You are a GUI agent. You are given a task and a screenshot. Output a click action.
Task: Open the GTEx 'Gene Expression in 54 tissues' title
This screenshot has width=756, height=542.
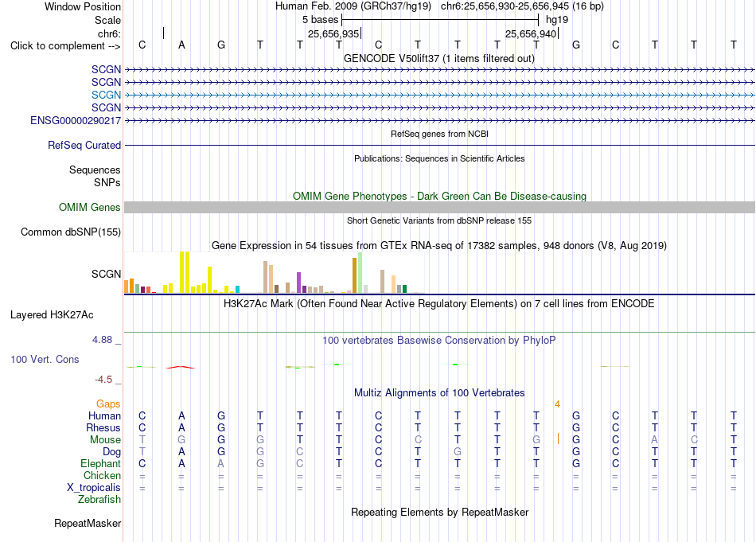pyautogui.click(x=439, y=245)
